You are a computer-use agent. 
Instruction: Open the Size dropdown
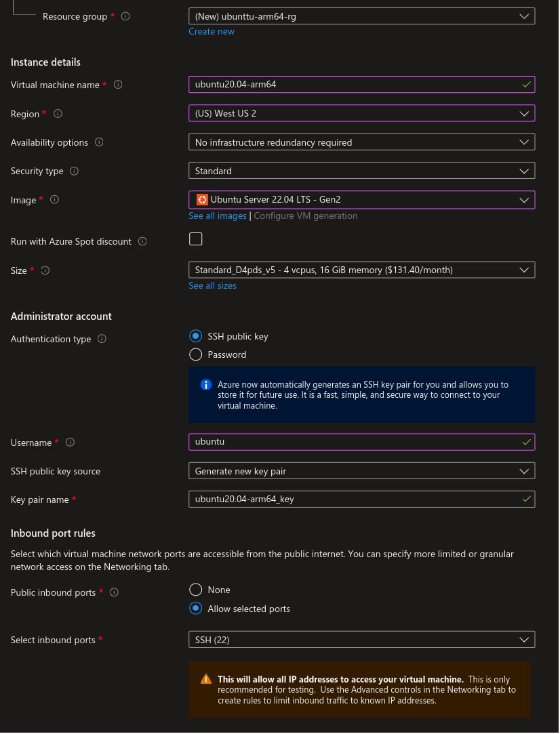(x=361, y=270)
